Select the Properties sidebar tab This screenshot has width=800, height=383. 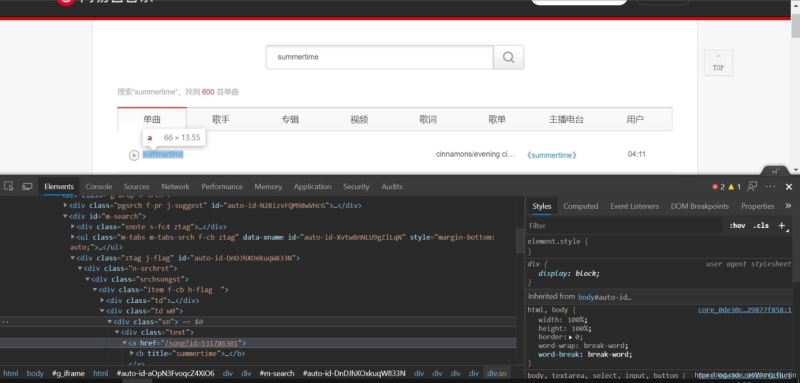[758, 206]
